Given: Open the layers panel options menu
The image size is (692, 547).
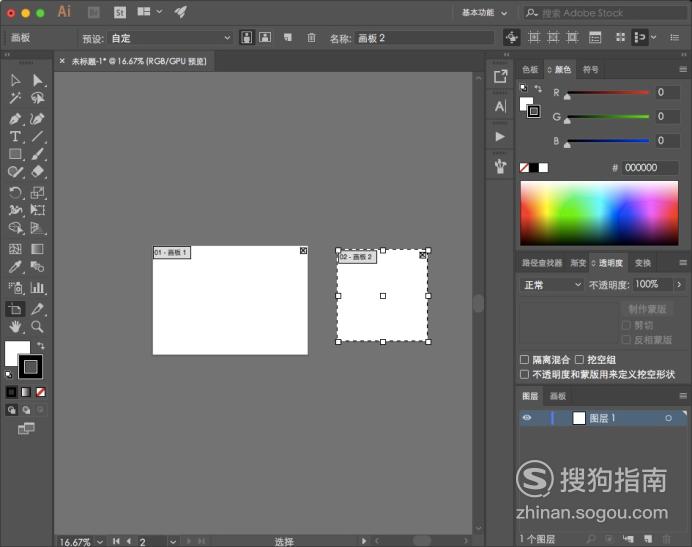Looking at the screenshot, I should pyautogui.click(x=683, y=396).
